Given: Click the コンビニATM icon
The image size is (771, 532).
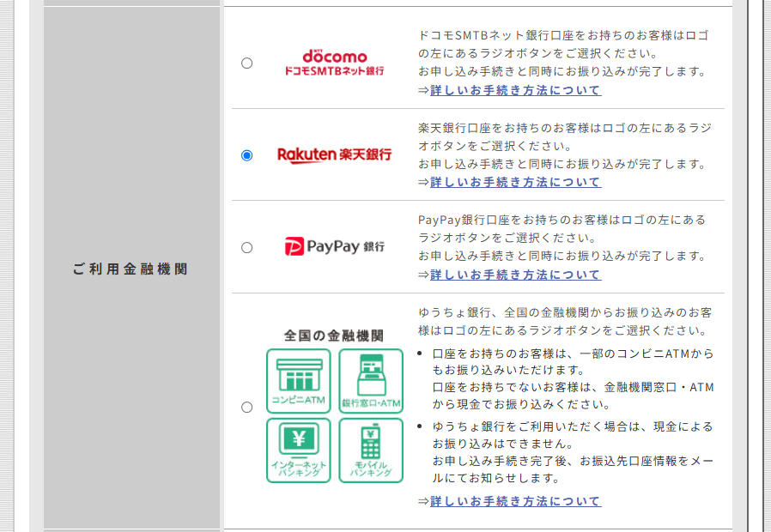Looking at the screenshot, I should pos(299,381).
